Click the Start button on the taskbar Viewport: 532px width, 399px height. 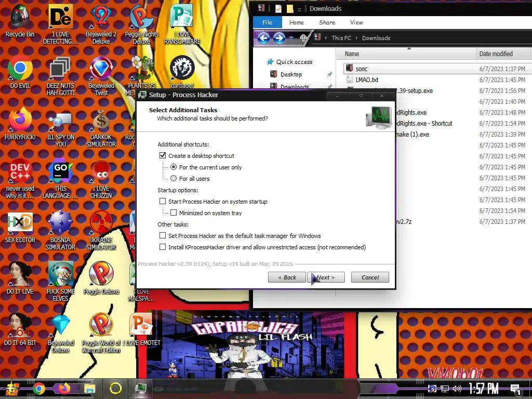[12, 389]
